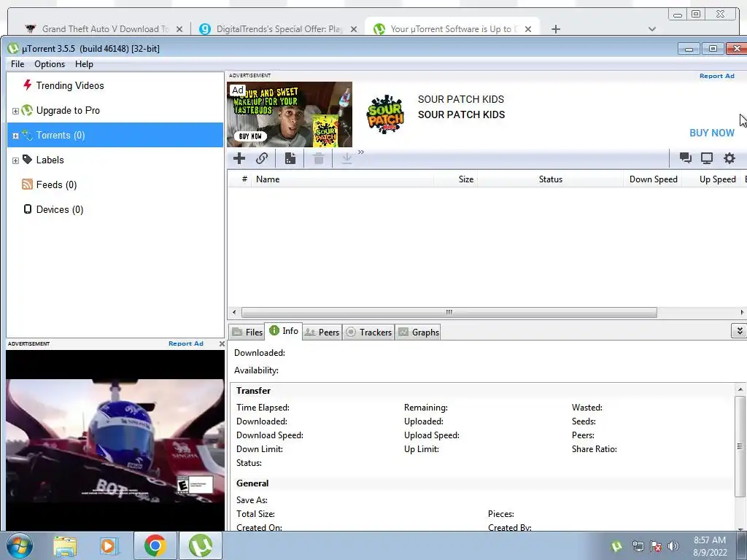Remove torrent using the trash icon
The image size is (747, 560).
point(319,158)
